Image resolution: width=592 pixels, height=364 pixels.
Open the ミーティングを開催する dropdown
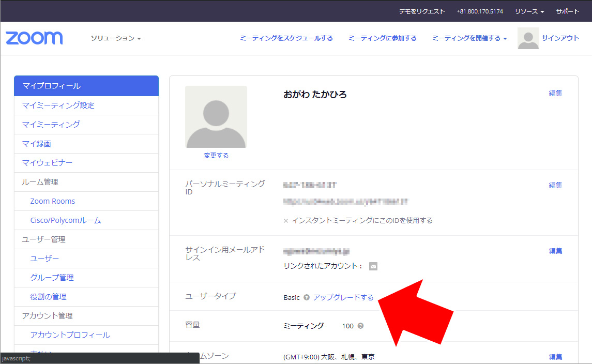[469, 38]
